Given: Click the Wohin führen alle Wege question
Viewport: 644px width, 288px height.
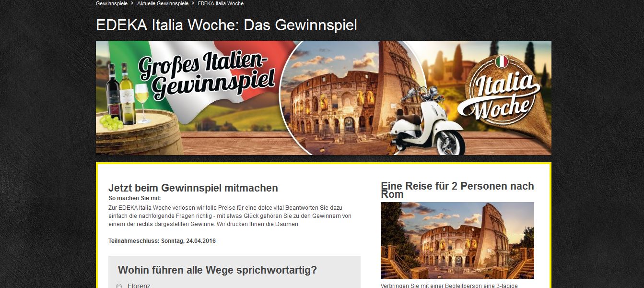Looking at the screenshot, I should 217,270.
